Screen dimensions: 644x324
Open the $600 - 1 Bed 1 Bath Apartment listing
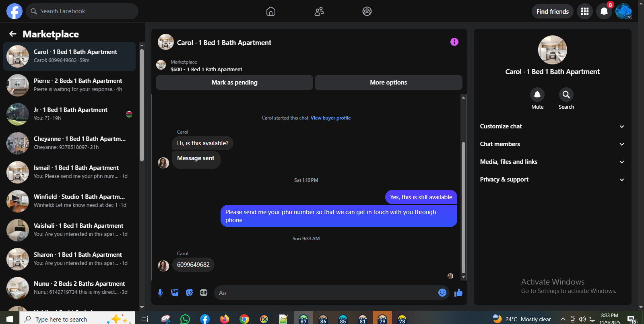(x=206, y=70)
